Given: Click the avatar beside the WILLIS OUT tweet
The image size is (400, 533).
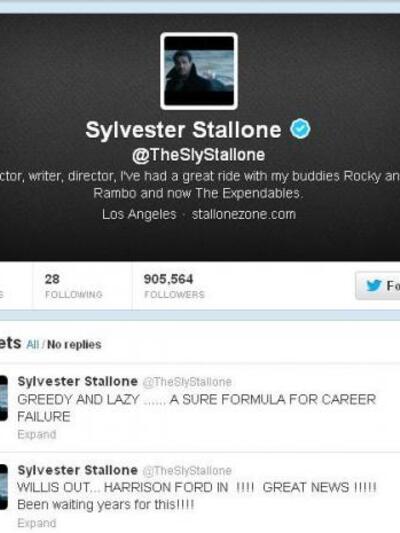Looking at the screenshot, I should pyautogui.click(x=3, y=487).
